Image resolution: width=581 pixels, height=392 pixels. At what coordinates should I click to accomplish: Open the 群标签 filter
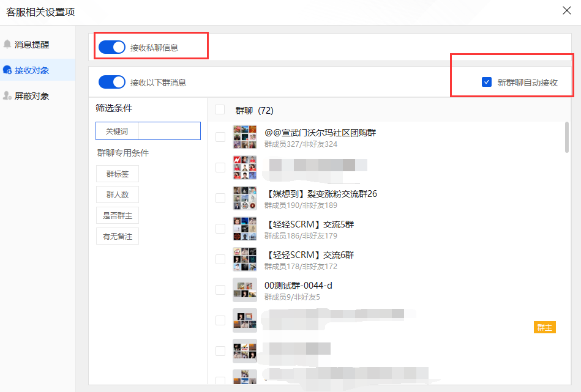(x=118, y=174)
